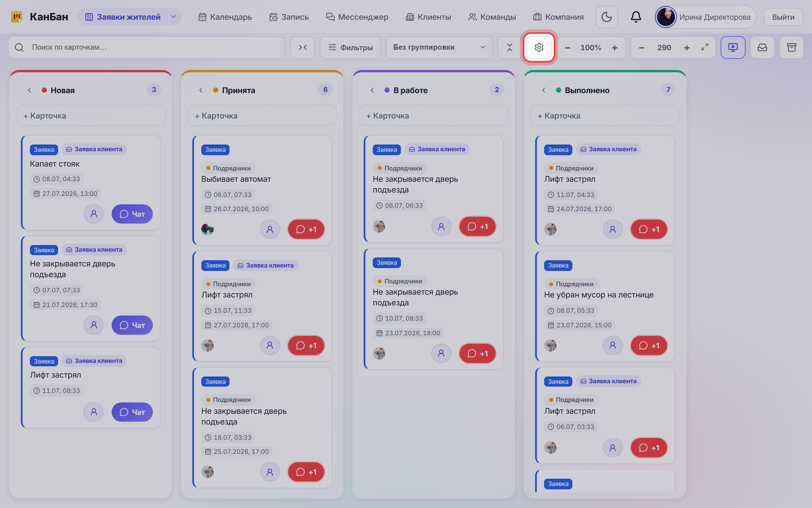Screen dimensions: 812x508
Task: Click the fullscreen expand arrows icon
Action: tap(705, 47)
